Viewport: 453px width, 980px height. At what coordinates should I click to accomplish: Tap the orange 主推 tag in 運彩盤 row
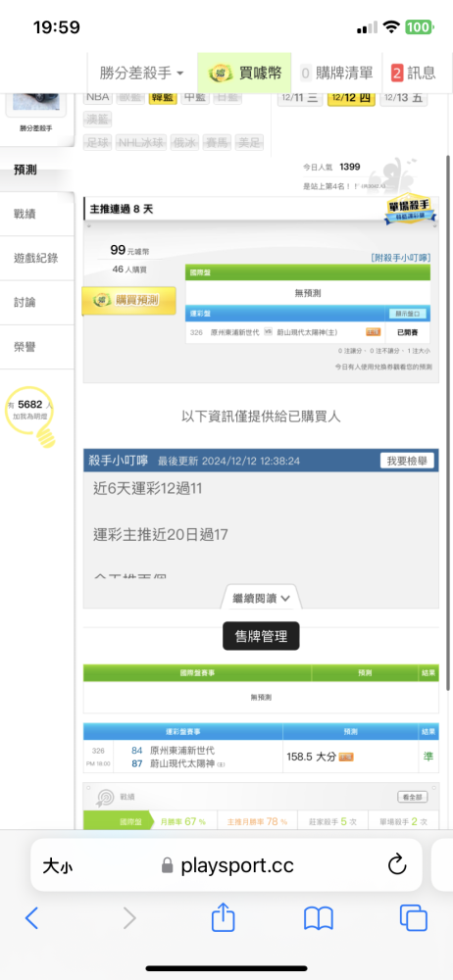pyautogui.click(x=373, y=332)
